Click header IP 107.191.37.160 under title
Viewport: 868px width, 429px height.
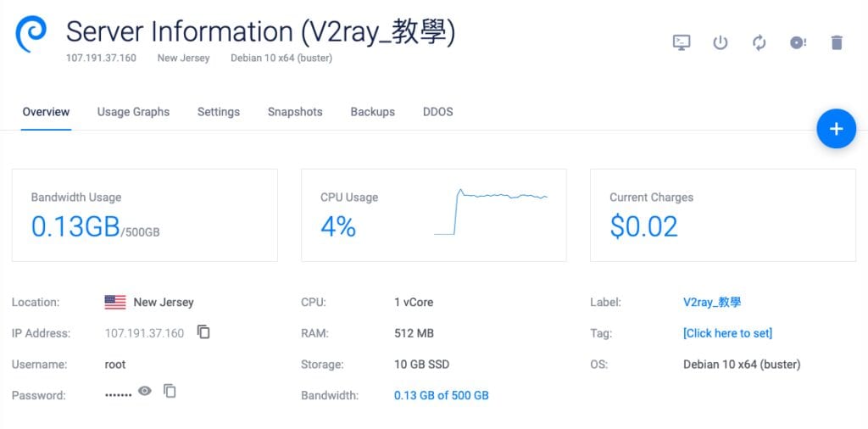point(101,58)
